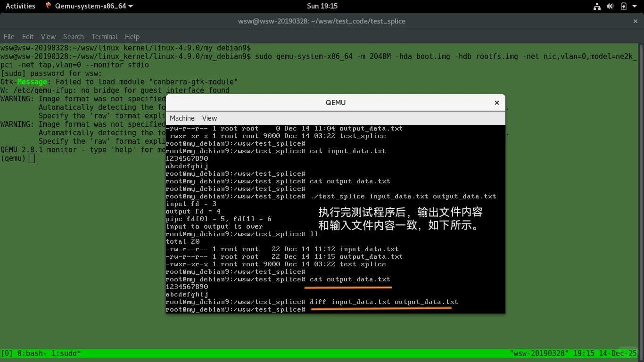
Task: Open the File menu of the terminal
Action: click(x=8, y=37)
